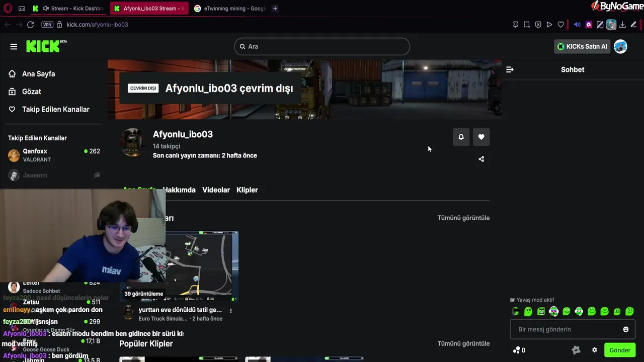Toggle the VPN badge in address bar
644x362 pixels.
coord(47,25)
